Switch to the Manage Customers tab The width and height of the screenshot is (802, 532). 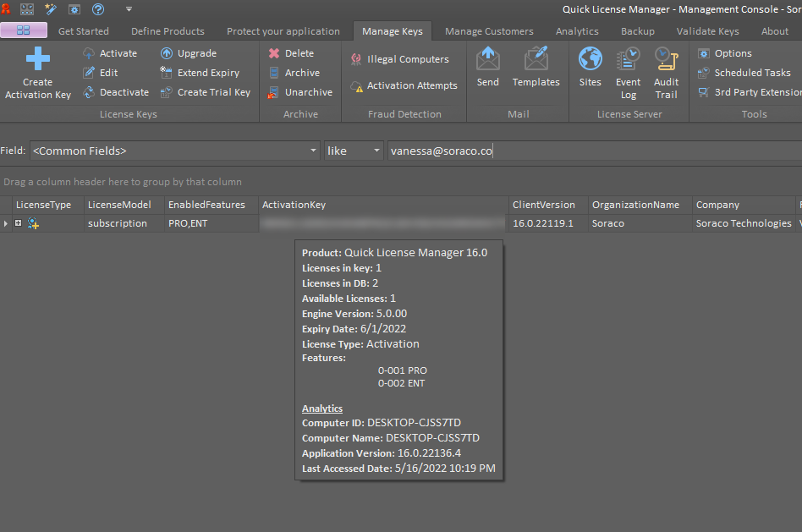coord(489,30)
